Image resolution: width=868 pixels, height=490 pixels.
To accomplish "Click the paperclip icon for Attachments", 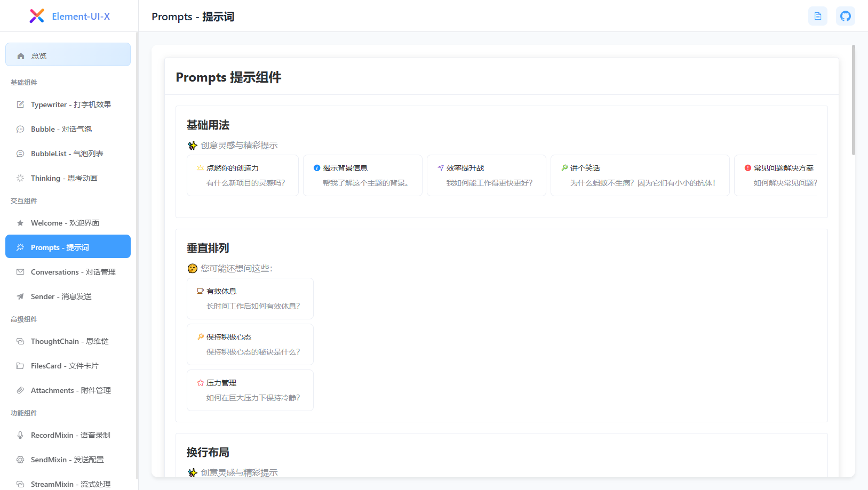I will tap(20, 390).
